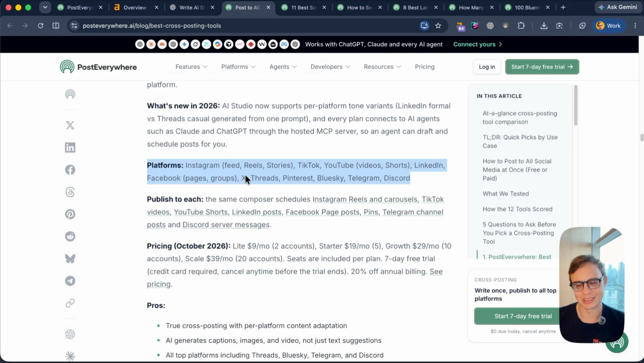This screenshot has width=644, height=363.
Task: Expand the Features dropdown menu
Action: point(191,67)
